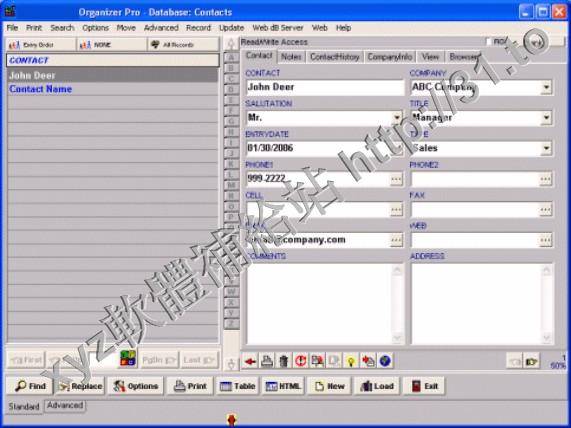Jump to letter A in alphabet index

point(231,58)
